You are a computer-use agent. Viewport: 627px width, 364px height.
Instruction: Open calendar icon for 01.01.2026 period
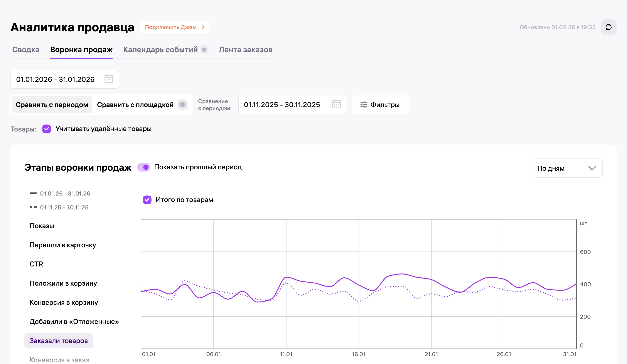point(109,79)
